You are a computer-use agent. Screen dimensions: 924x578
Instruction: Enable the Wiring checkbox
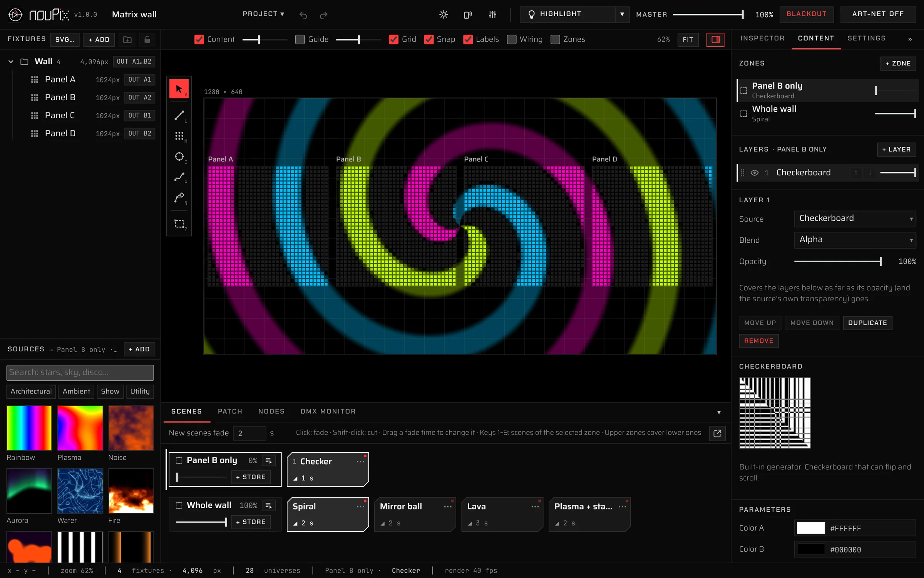[x=511, y=39]
